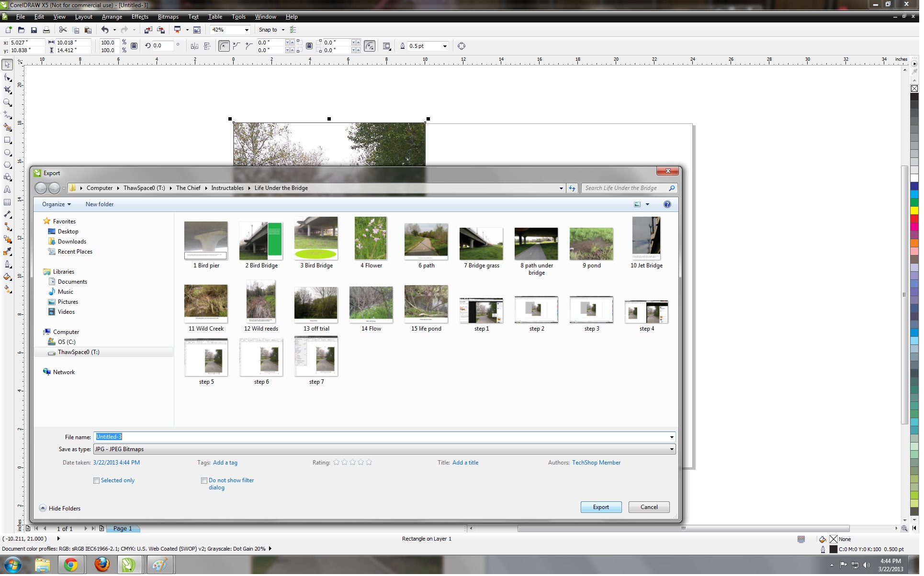The width and height of the screenshot is (924, 576).
Task: Click the New document icon
Action: coord(9,30)
